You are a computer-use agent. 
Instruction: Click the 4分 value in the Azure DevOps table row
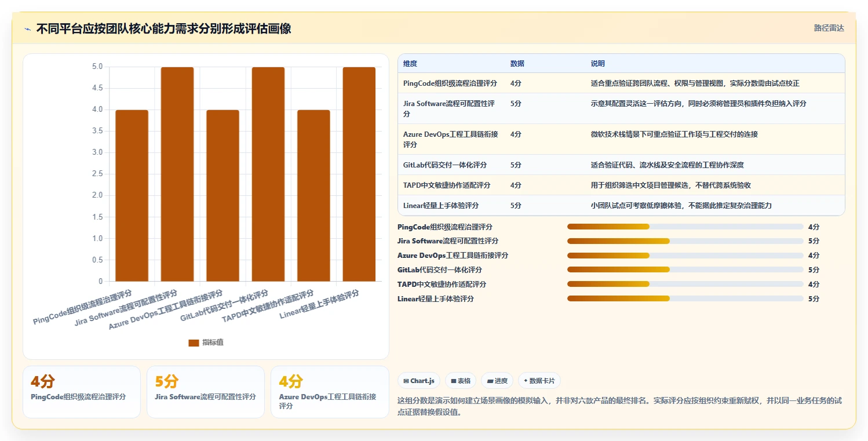click(x=516, y=134)
